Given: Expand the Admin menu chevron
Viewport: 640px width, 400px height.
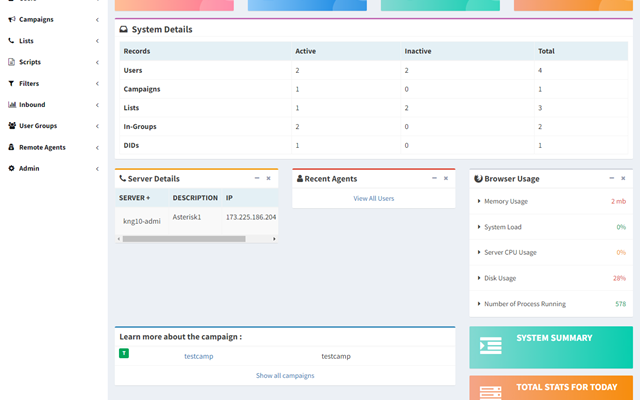Looking at the screenshot, I should 97,169.
